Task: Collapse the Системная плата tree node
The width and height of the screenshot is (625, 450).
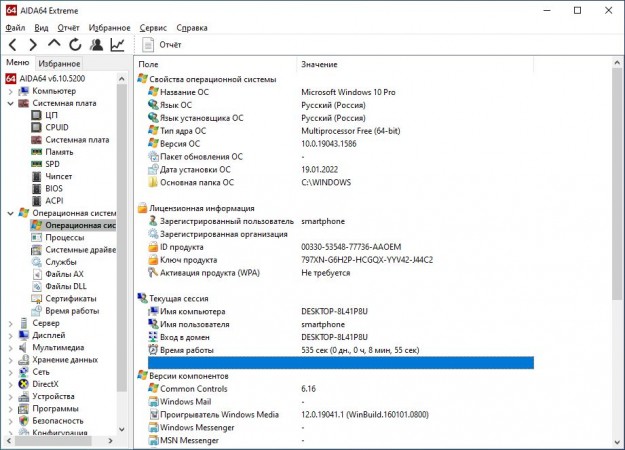Action: pos(10,103)
